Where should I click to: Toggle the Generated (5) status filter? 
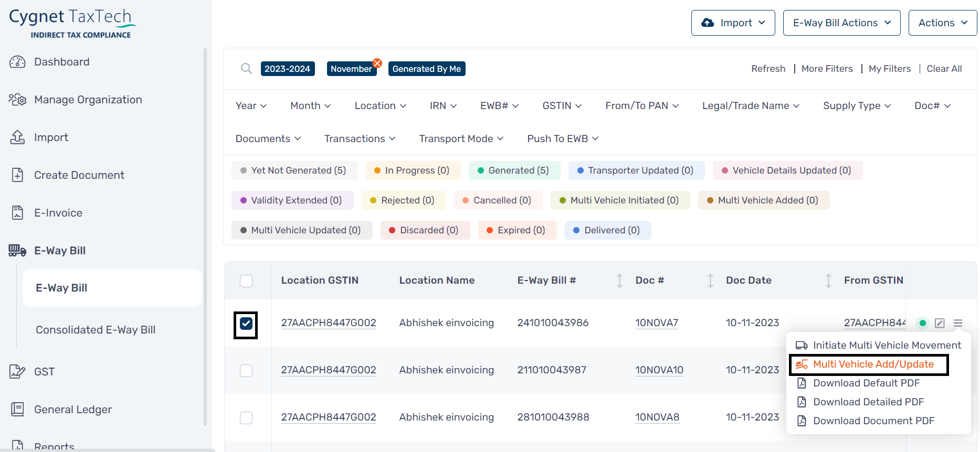(514, 170)
